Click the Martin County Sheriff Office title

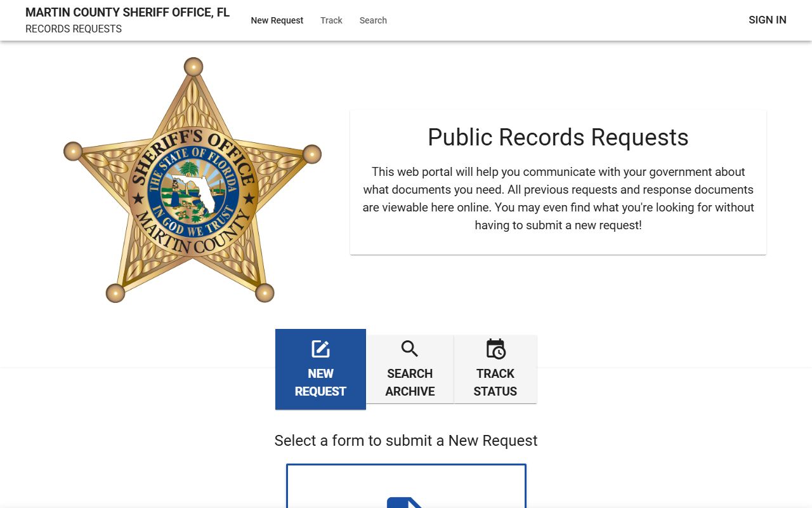click(128, 12)
